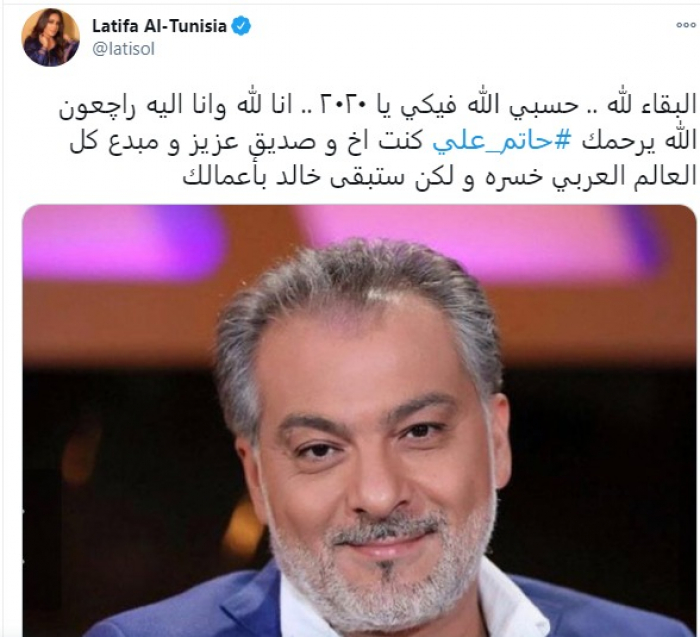Viewport: 700px width, 637px height.
Task: Click the last tweet line ending بأعمالك
Action: [x=440, y=176]
